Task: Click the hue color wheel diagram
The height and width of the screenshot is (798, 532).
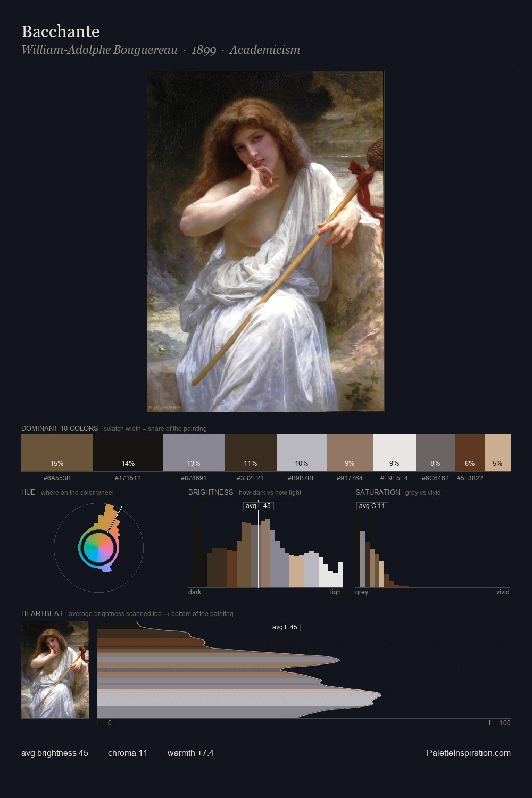Action: pos(99,547)
